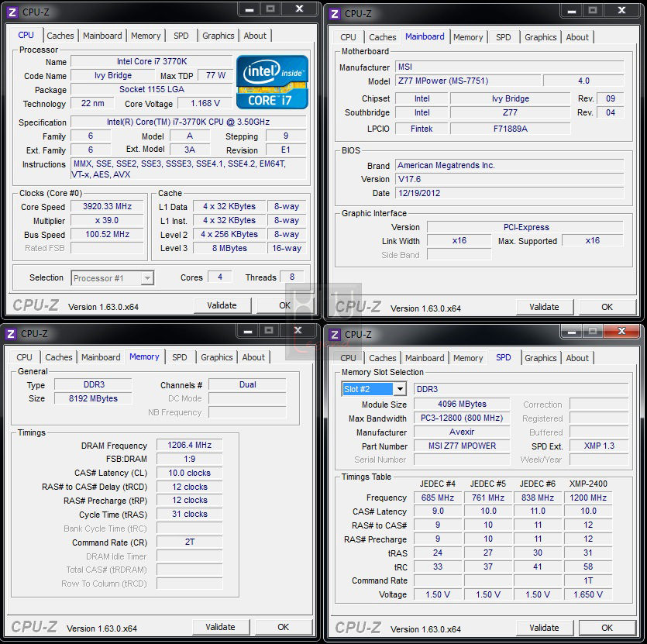This screenshot has height=644, width=647.
Task: Close the SPD window with red X
Action: click(622, 331)
